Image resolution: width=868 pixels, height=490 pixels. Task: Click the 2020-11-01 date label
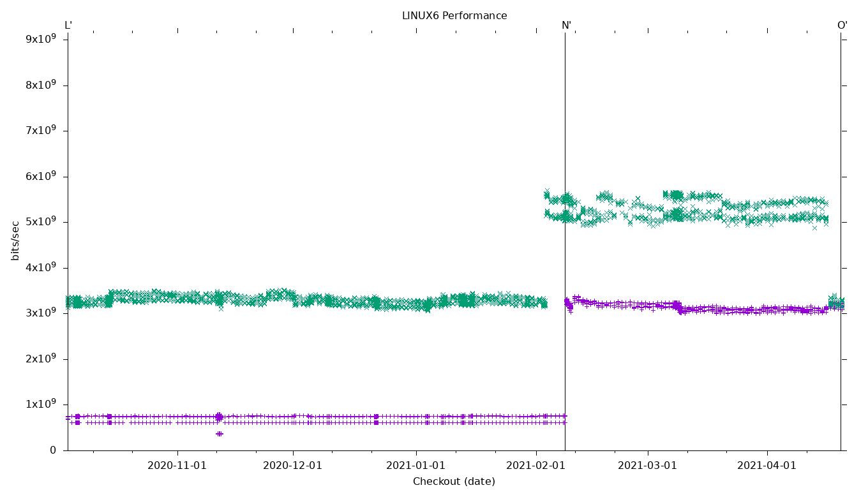[177, 466]
